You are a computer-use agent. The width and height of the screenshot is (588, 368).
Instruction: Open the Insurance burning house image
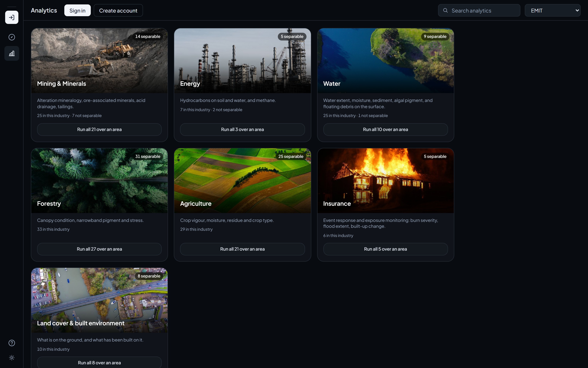[385, 181]
